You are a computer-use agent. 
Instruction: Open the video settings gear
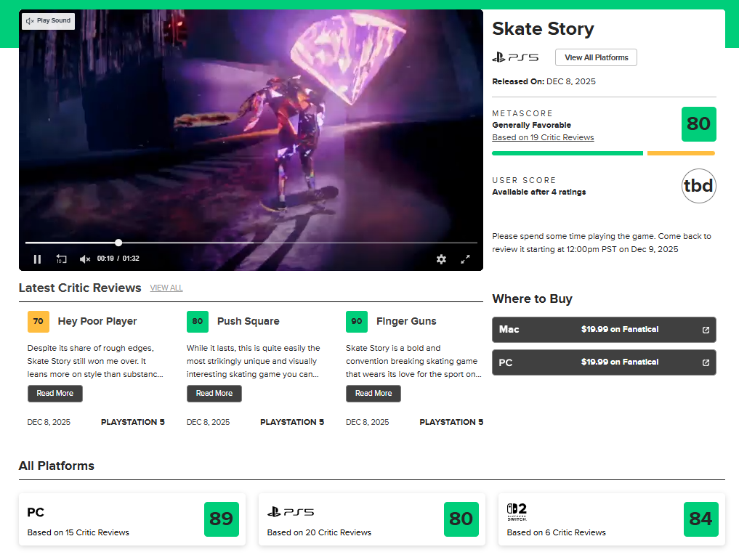(x=442, y=259)
